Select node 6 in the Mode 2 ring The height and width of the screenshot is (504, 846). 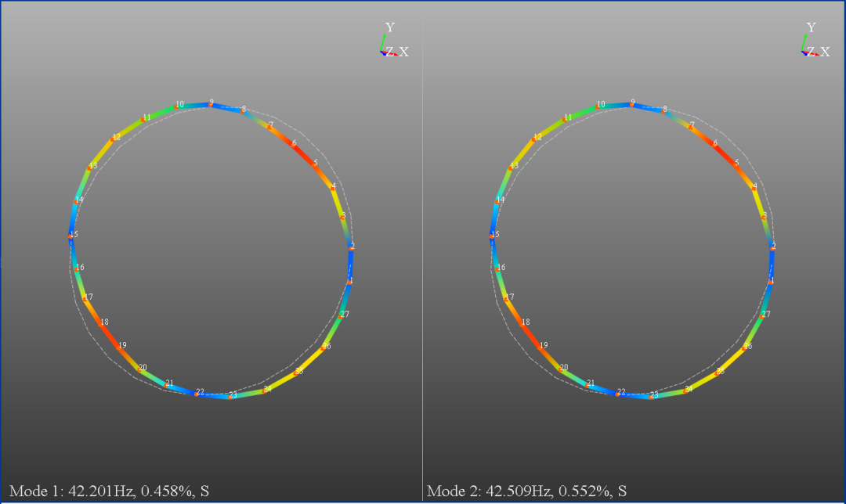(714, 145)
